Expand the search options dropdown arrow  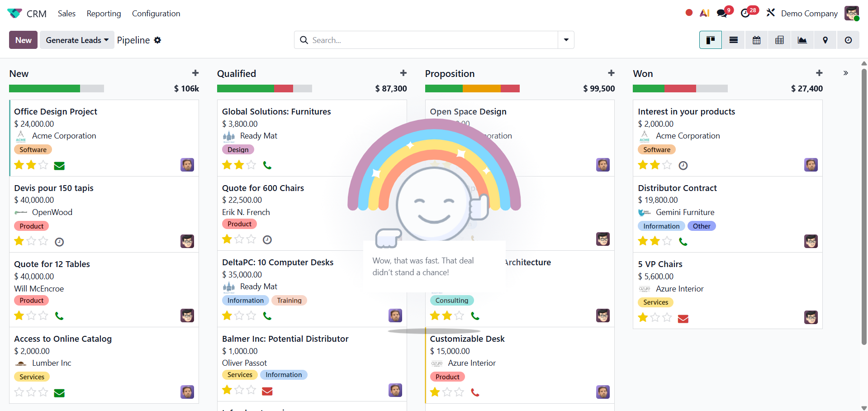point(566,40)
